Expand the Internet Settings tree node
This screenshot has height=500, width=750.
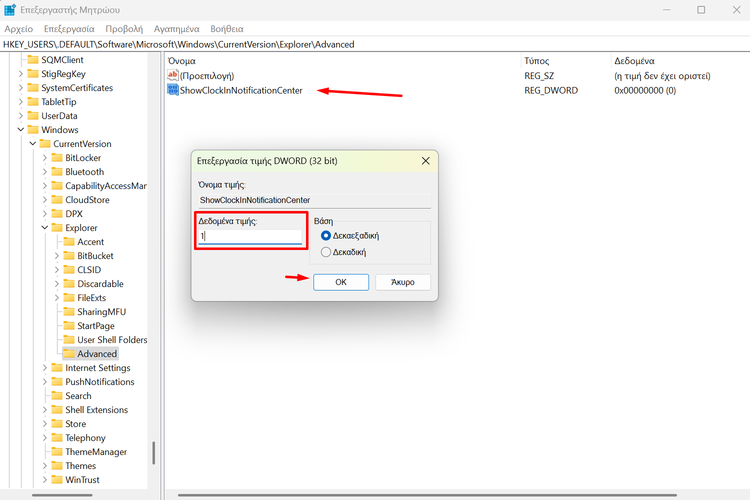coord(44,367)
